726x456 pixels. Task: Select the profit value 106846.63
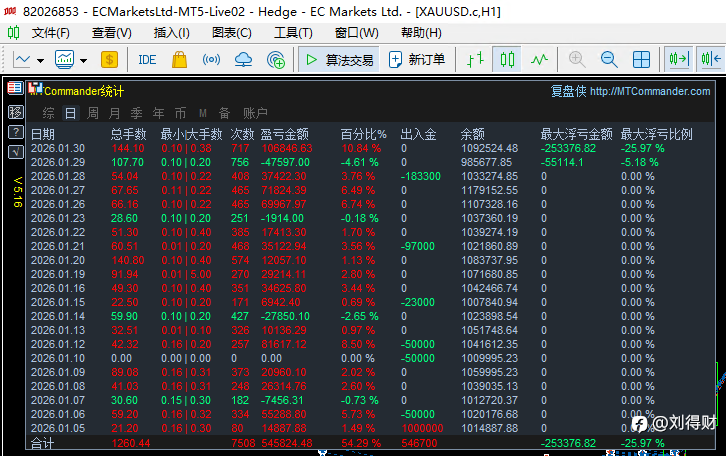[287, 149]
